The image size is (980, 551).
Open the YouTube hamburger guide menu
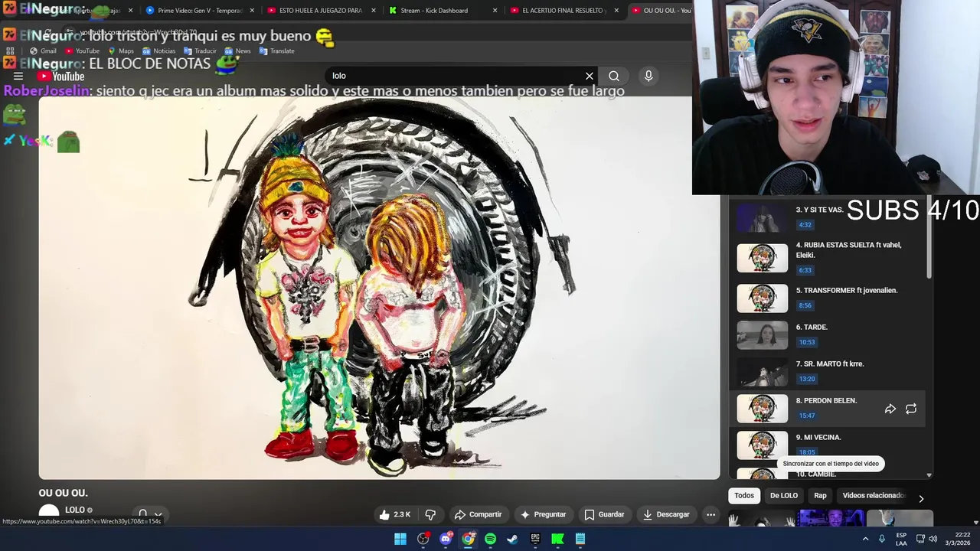(18, 76)
